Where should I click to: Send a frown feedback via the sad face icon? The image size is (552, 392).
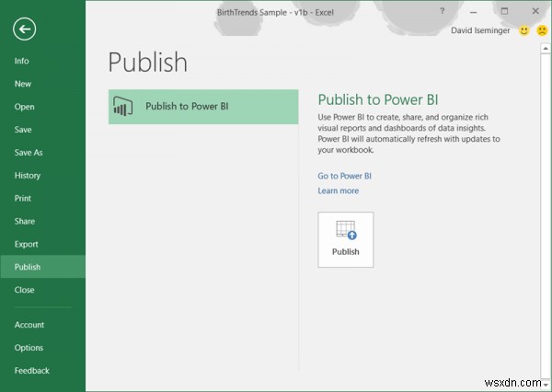coord(542,30)
